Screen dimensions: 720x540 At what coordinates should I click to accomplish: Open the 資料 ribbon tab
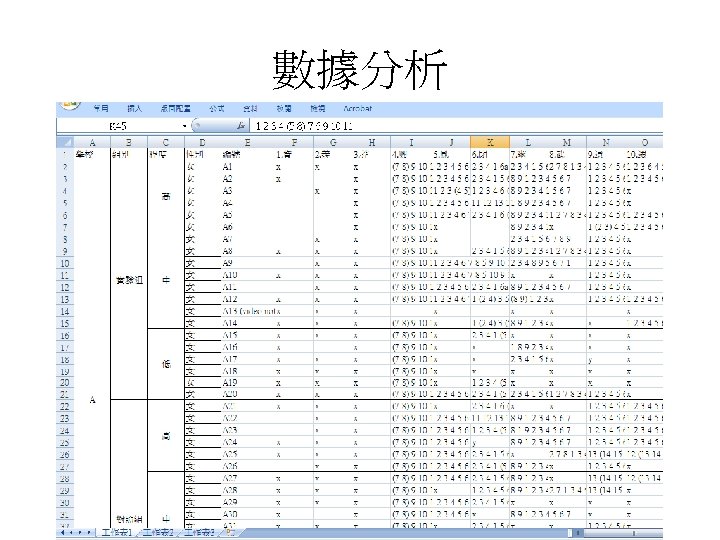250,108
